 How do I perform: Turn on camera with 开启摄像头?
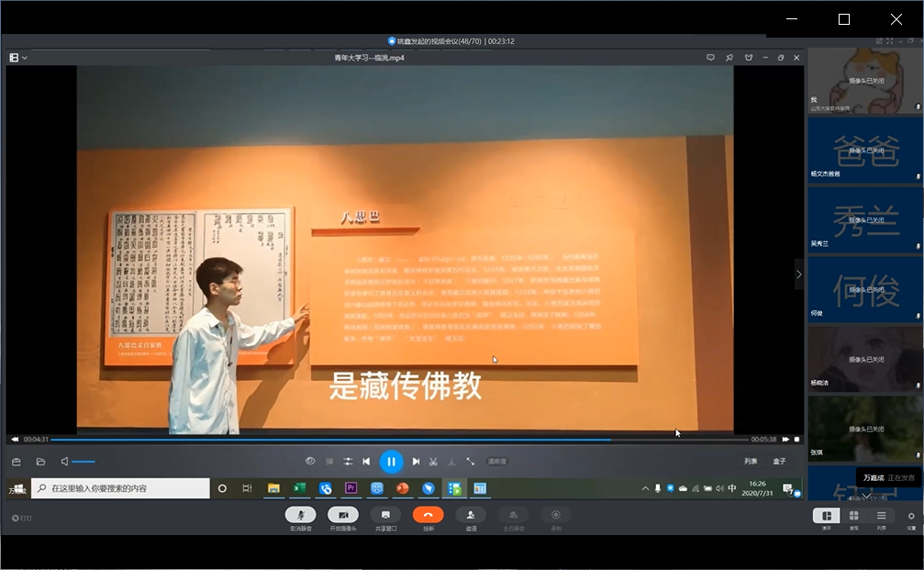click(x=343, y=516)
